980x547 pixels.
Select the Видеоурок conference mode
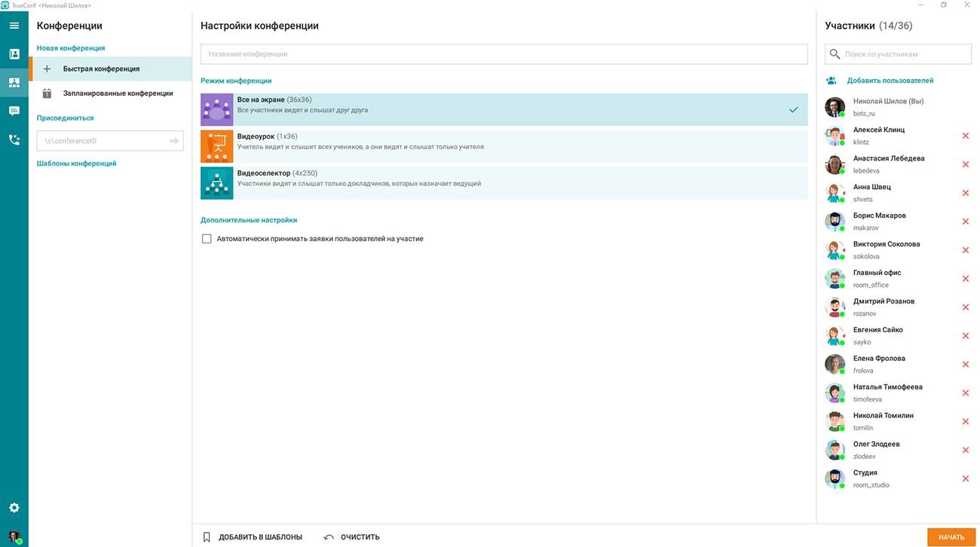[504, 146]
